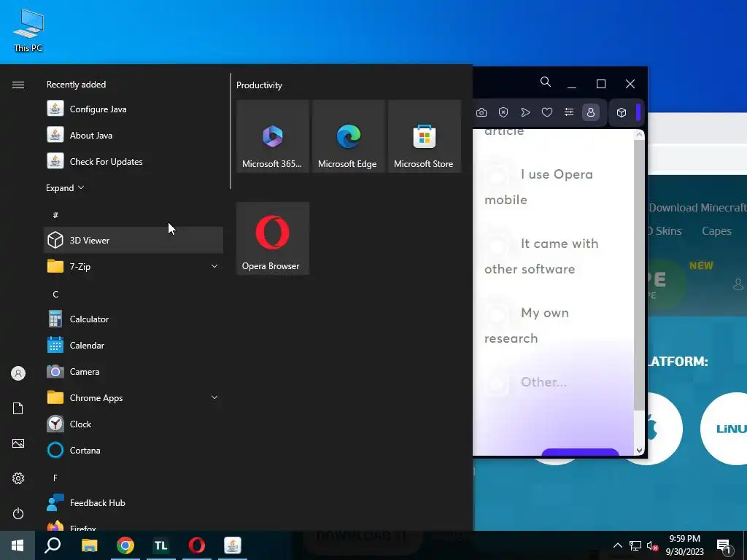Click the Start menu hamburger button
The image size is (747, 560).
point(18,85)
